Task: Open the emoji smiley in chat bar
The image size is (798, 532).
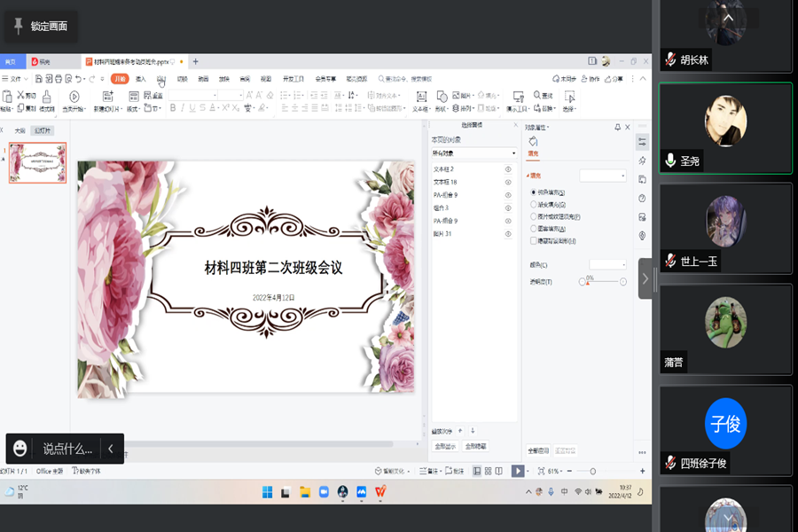Action: (20, 449)
